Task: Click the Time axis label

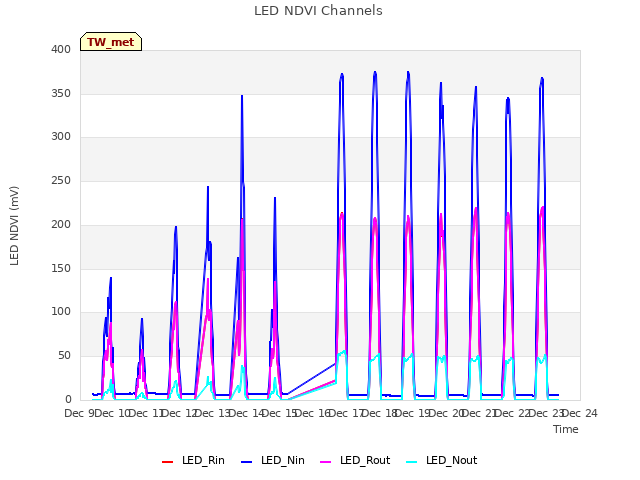Action: (566, 429)
